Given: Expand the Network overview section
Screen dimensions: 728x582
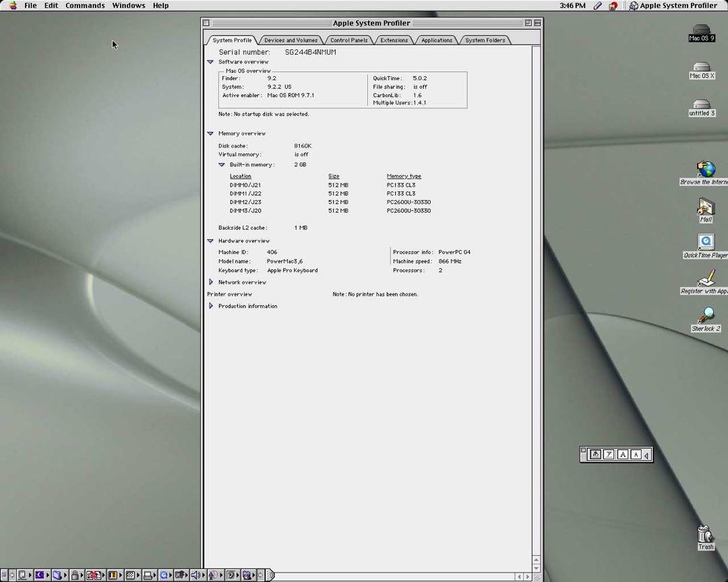Looking at the screenshot, I should (x=211, y=282).
